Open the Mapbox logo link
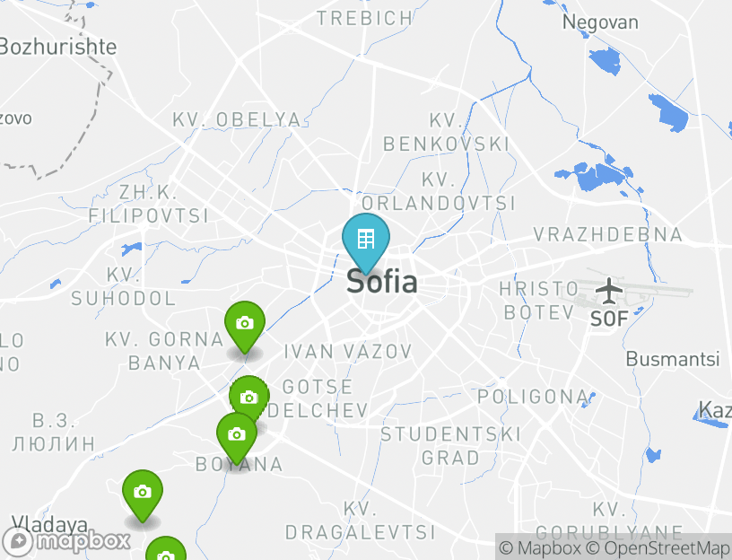Image resolution: width=732 pixels, height=560 pixels. [66, 542]
